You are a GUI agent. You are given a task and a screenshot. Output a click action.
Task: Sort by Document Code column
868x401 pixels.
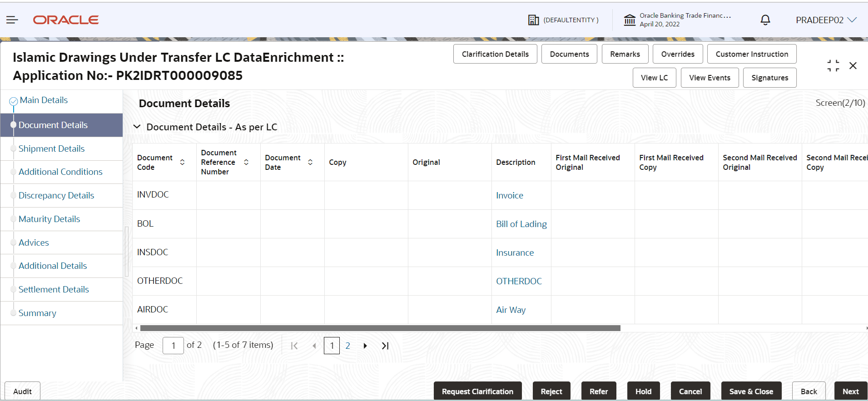(x=182, y=162)
